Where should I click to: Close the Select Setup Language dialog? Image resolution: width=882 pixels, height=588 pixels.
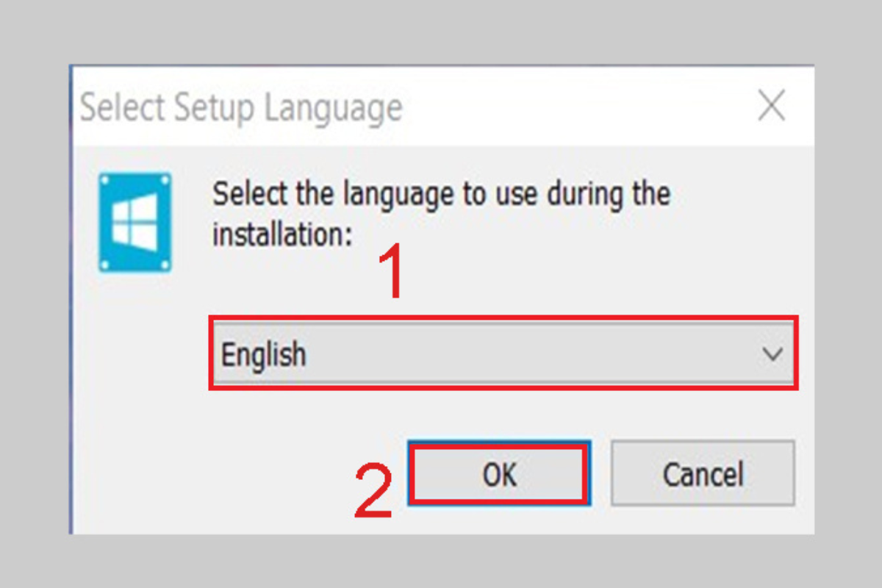[772, 108]
